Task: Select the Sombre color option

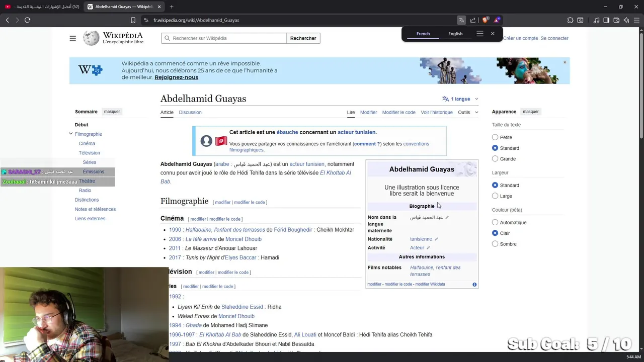Action: (495, 244)
